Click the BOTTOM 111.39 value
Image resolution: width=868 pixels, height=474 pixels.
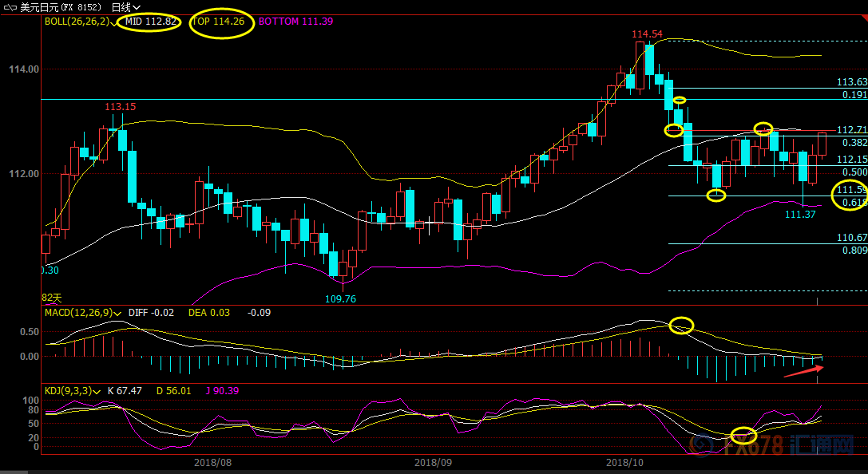(295, 22)
